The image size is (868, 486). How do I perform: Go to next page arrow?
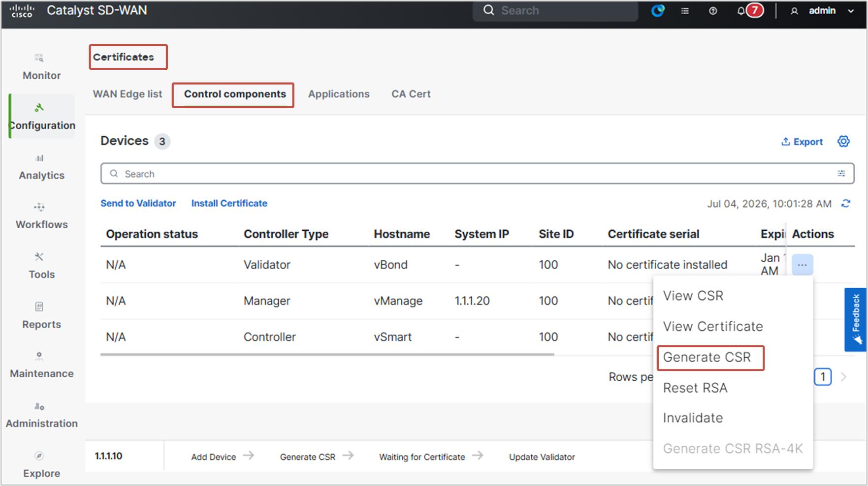pyautogui.click(x=843, y=377)
